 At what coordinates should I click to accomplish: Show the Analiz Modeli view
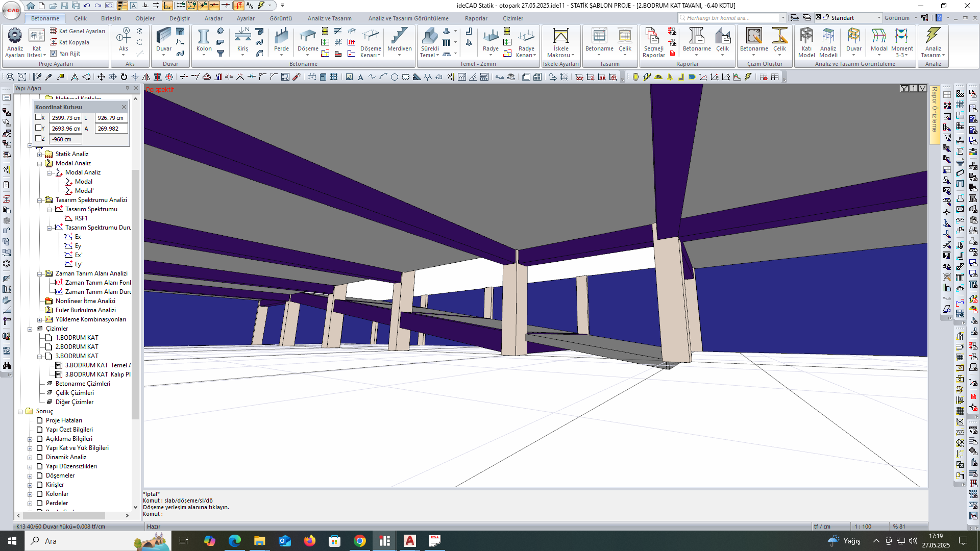(828, 43)
